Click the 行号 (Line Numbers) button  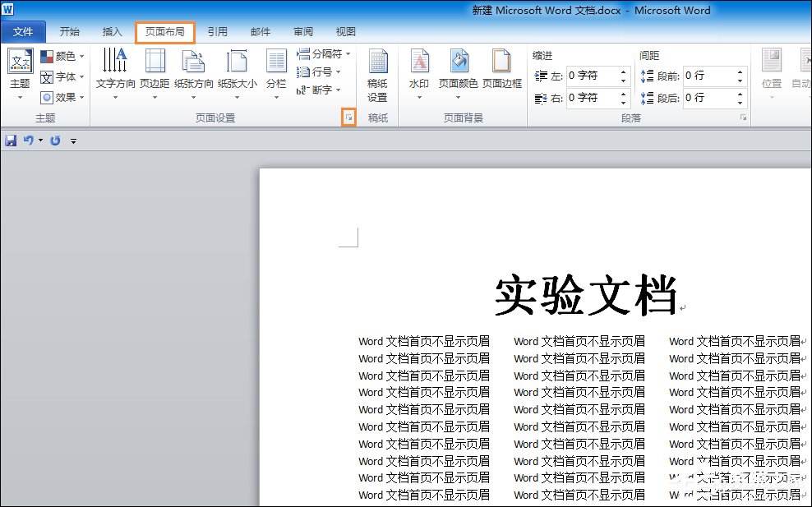316,72
